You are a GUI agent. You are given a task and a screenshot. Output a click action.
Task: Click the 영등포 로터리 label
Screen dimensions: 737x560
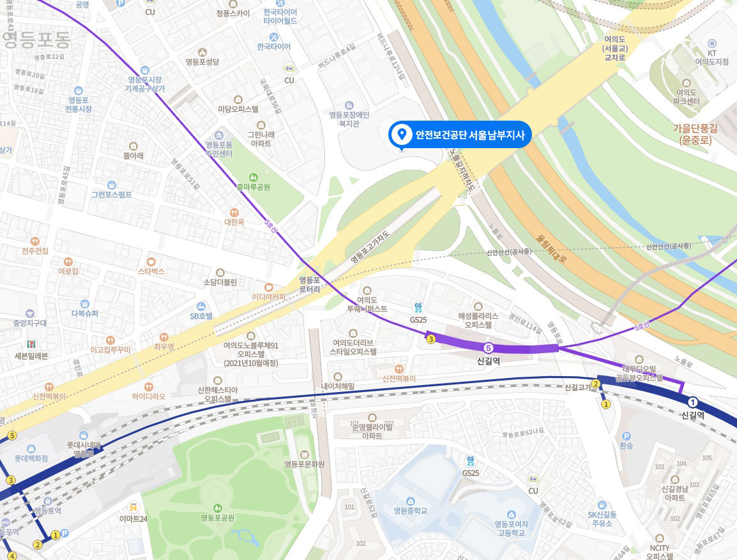(x=309, y=284)
